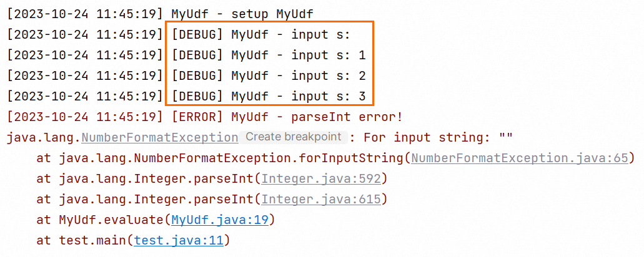The width and height of the screenshot is (644, 257).
Task: Click the "at test.main" frame text
Action: coord(84,240)
